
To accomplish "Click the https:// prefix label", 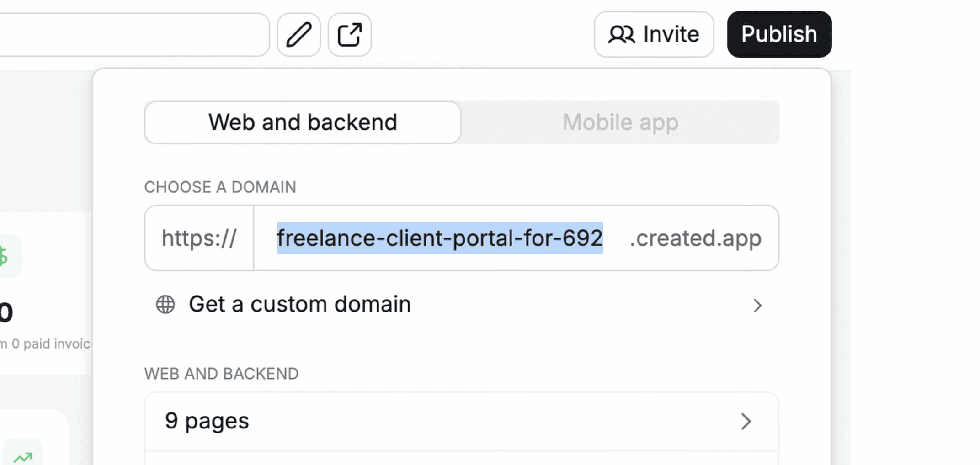I will pos(199,238).
